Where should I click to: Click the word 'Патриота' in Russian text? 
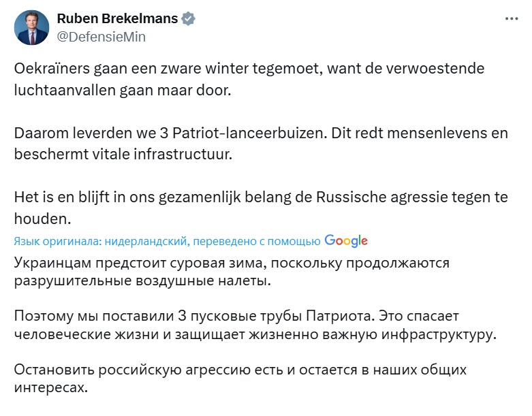(x=340, y=316)
